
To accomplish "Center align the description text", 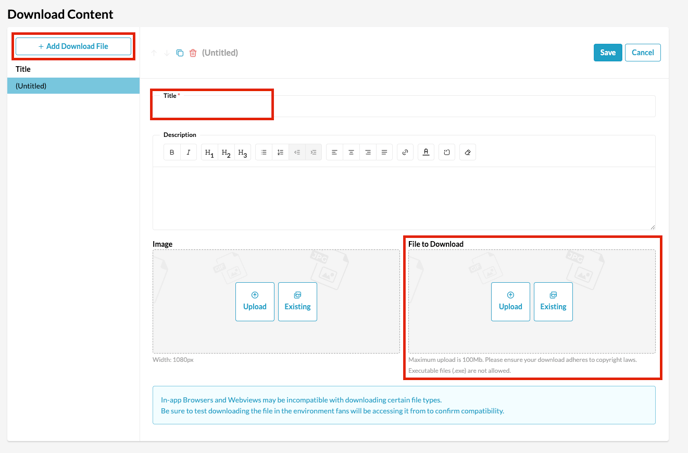I will 351,153.
